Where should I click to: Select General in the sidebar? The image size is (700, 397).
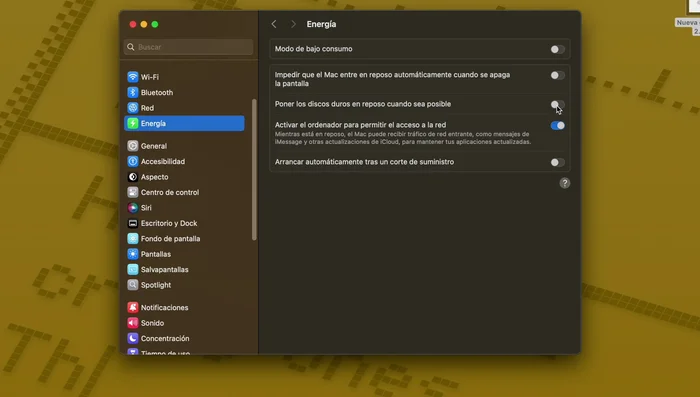coord(184,146)
